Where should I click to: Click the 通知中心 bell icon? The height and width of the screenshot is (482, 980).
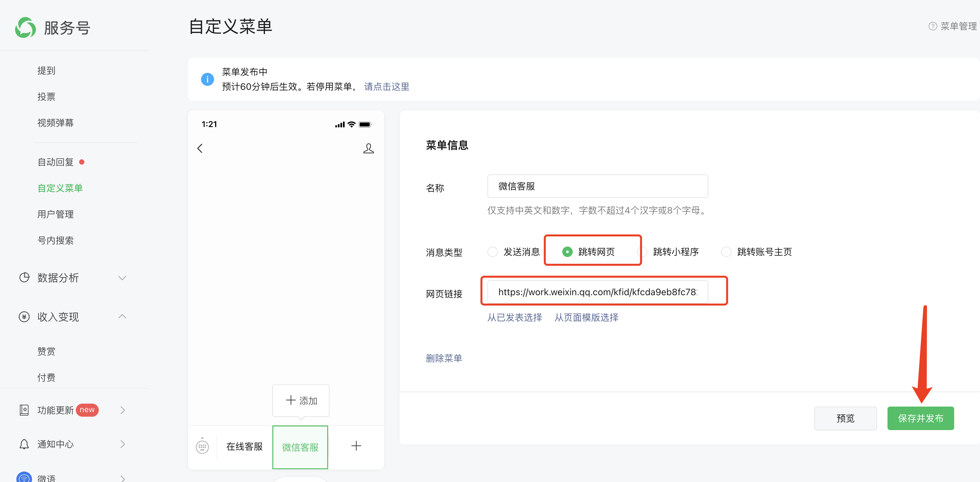24,444
